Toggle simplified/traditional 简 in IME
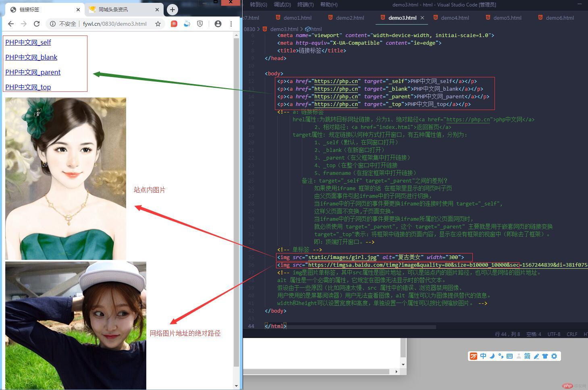 click(x=527, y=356)
